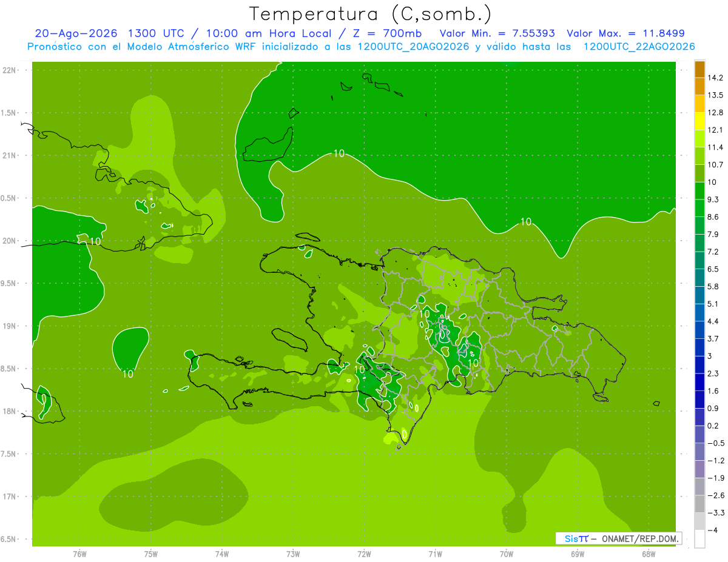Image resolution: width=728 pixels, height=562 pixels.
Task: Click the '71W' longitude axis label
Action: point(435,554)
